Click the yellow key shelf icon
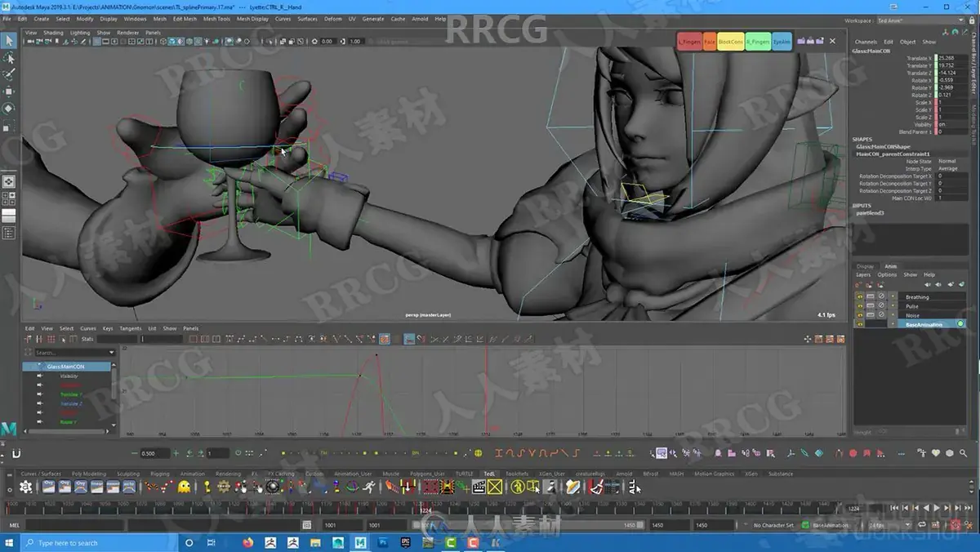The image size is (980, 552). point(207,487)
